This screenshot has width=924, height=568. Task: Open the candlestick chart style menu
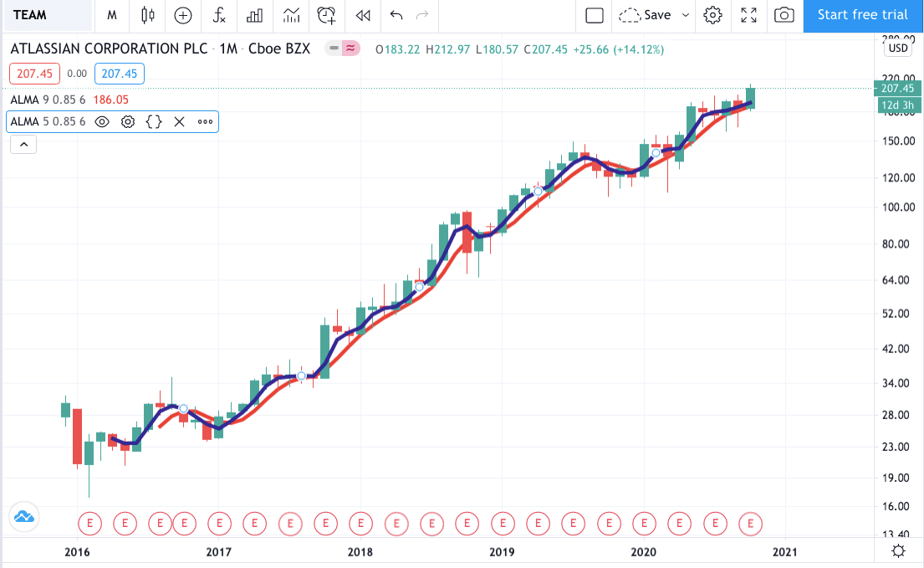[148, 15]
